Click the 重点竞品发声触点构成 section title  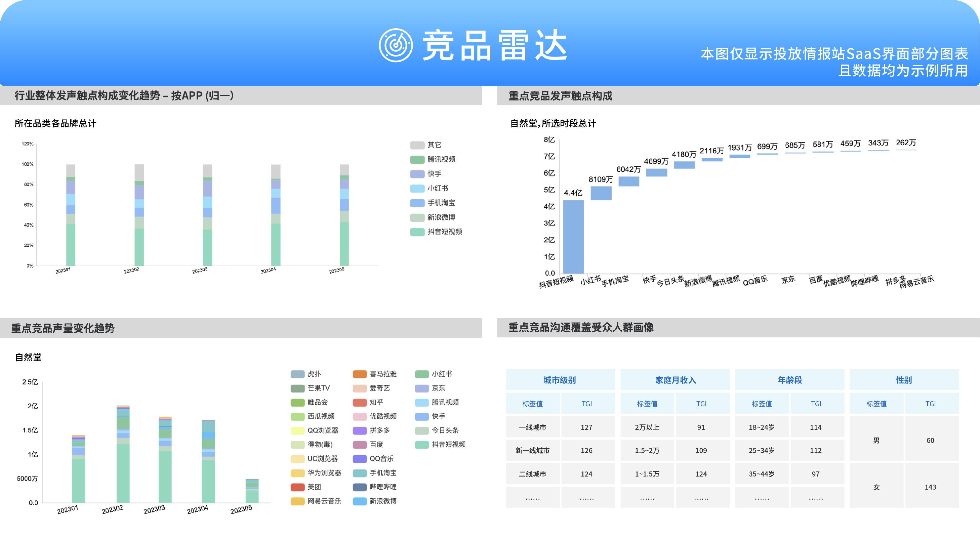pos(560,95)
